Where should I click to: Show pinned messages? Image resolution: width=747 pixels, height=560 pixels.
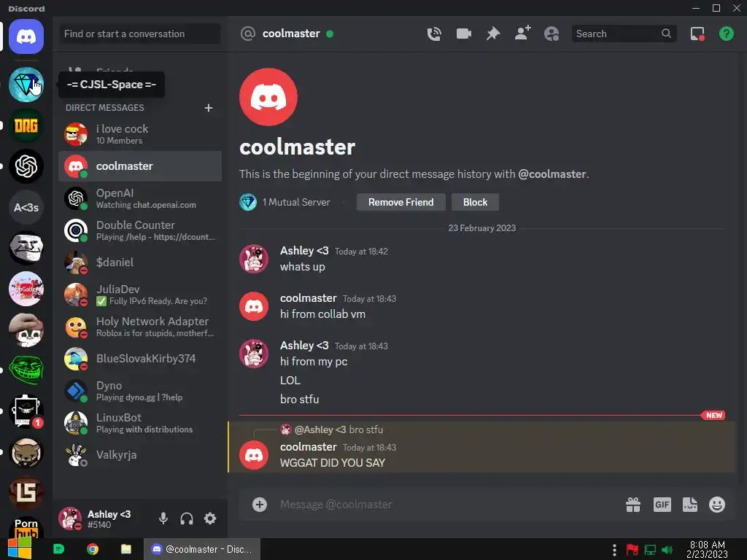click(493, 34)
